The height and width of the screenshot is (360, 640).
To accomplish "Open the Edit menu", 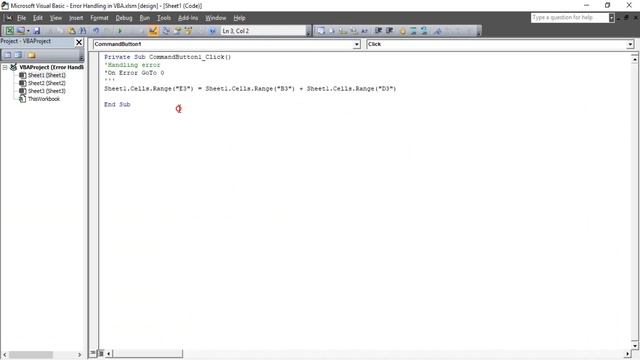I will [38, 18].
